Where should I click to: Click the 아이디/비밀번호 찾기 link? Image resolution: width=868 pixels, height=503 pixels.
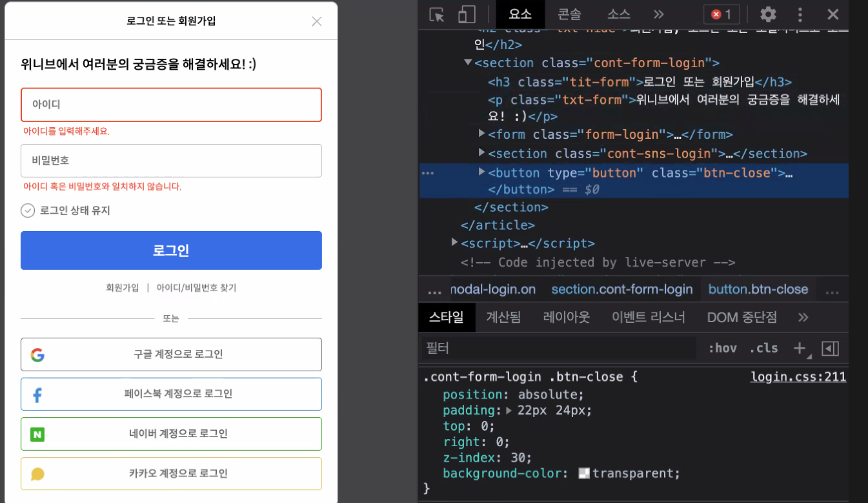click(x=196, y=288)
